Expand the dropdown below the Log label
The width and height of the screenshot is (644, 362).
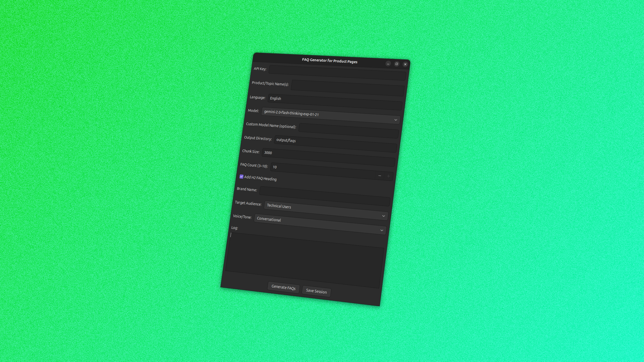point(381,230)
